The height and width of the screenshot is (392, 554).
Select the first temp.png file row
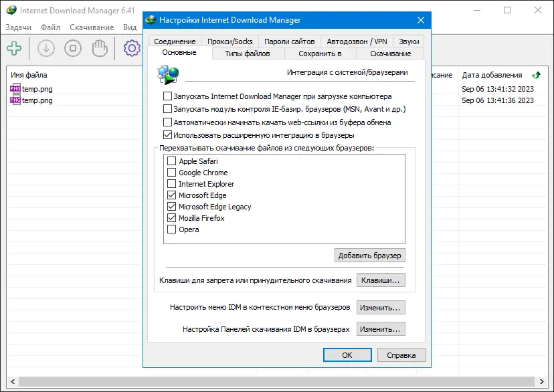[x=276, y=89]
